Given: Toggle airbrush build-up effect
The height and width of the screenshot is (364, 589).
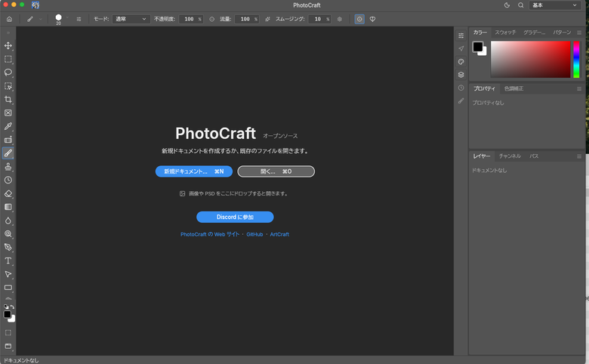Looking at the screenshot, I should point(267,19).
